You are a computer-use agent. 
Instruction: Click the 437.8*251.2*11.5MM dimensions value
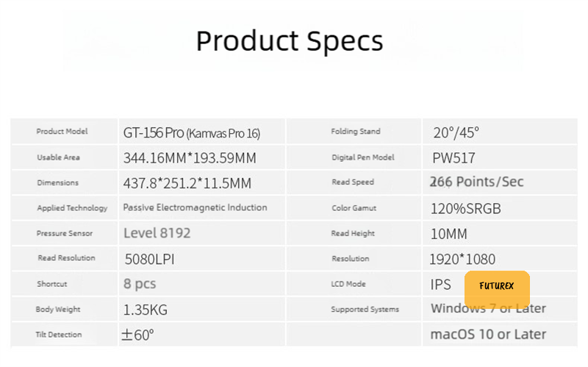tap(187, 183)
